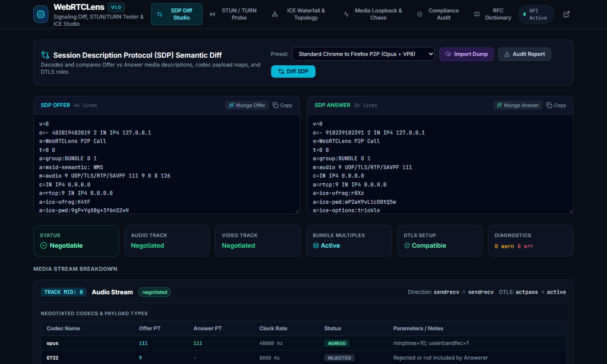Click the opus codec row name
Viewport: 607px width, 364px height.
click(52, 343)
